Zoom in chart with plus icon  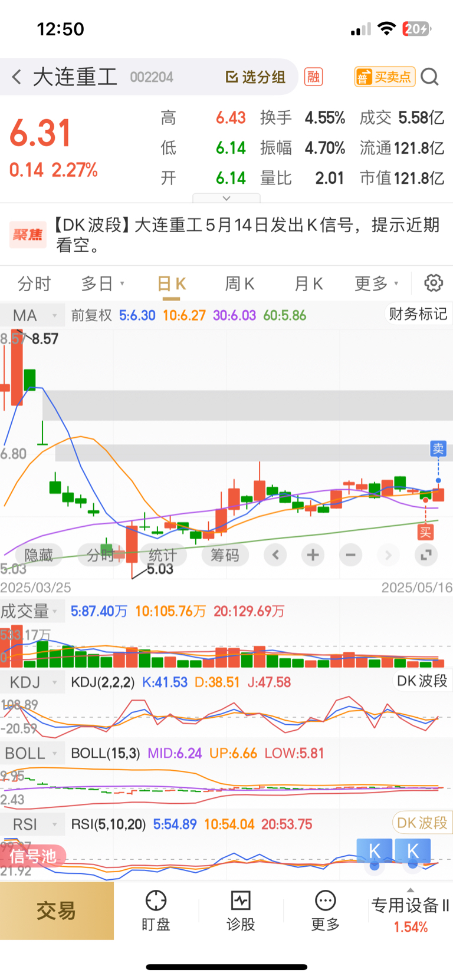(313, 555)
